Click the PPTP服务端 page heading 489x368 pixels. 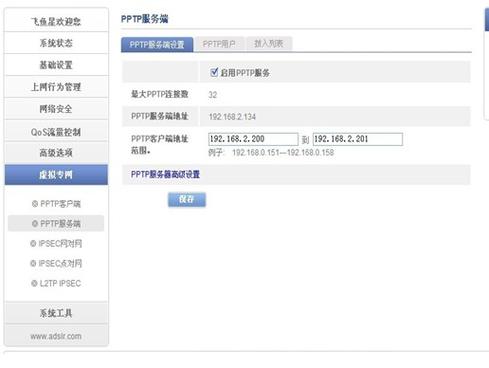tap(144, 19)
